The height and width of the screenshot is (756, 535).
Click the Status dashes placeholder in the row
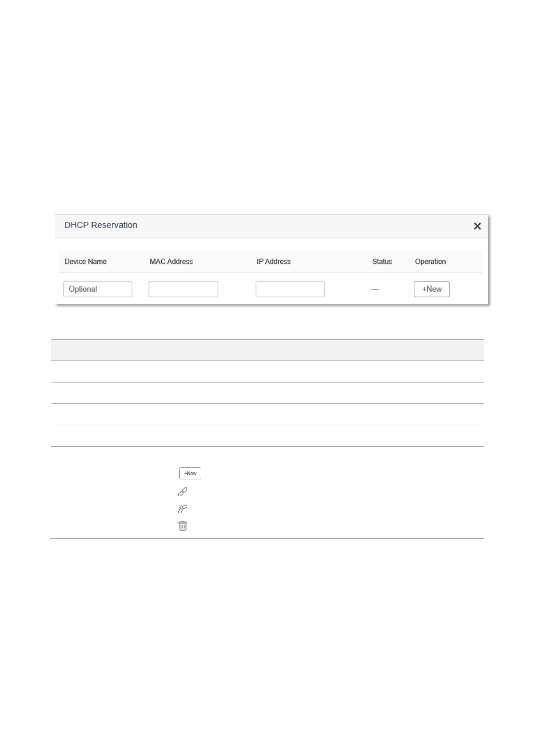coord(375,290)
